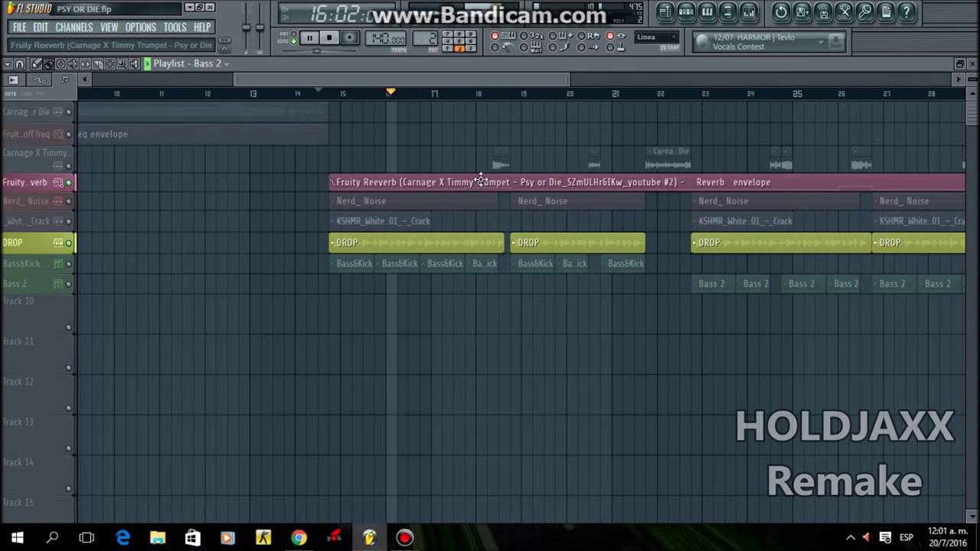
Task: Open audio editor scissors icon
Action: [x=844, y=11]
